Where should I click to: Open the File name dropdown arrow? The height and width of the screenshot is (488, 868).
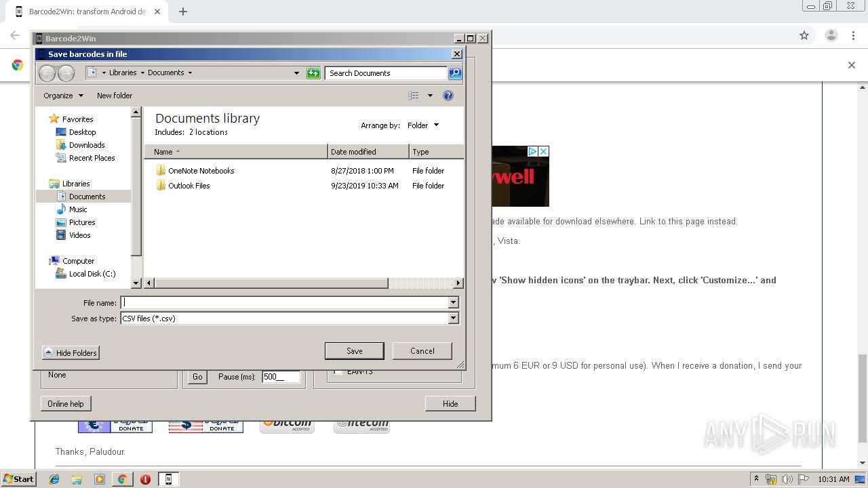pos(454,303)
